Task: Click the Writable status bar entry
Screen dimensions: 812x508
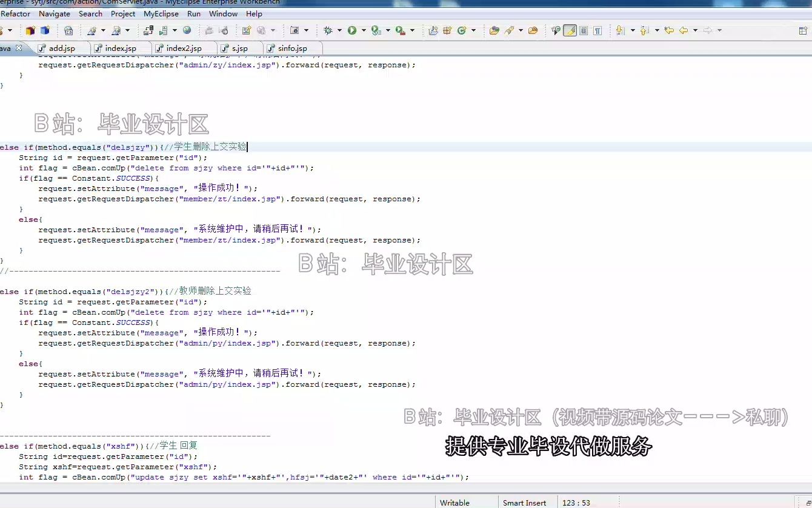Action: pos(454,503)
